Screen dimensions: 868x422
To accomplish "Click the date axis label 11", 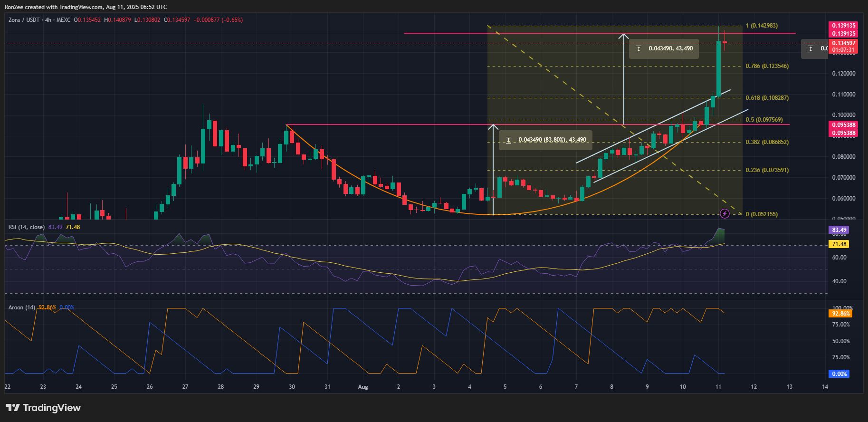I will [718, 387].
